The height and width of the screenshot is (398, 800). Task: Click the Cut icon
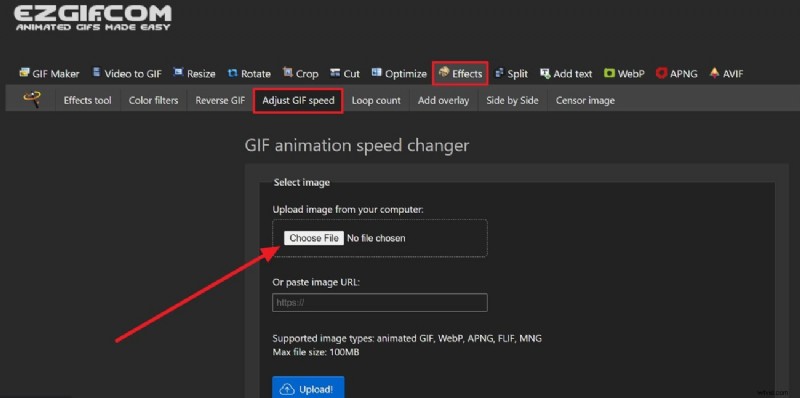click(x=335, y=73)
